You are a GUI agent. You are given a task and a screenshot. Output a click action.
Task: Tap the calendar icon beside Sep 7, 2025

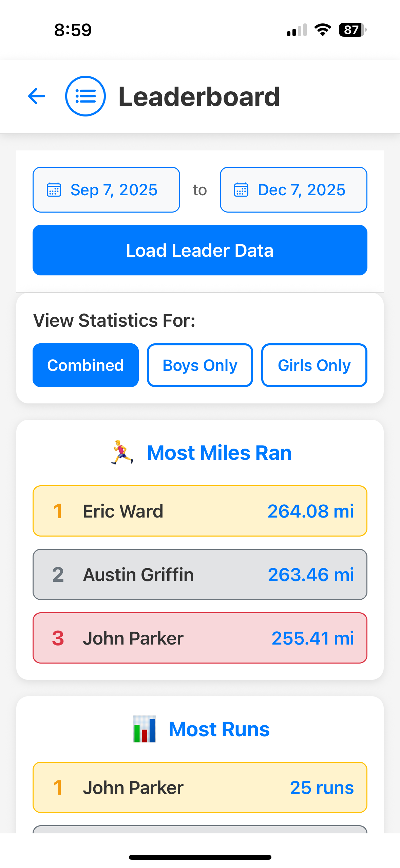pyautogui.click(x=54, y=190)
